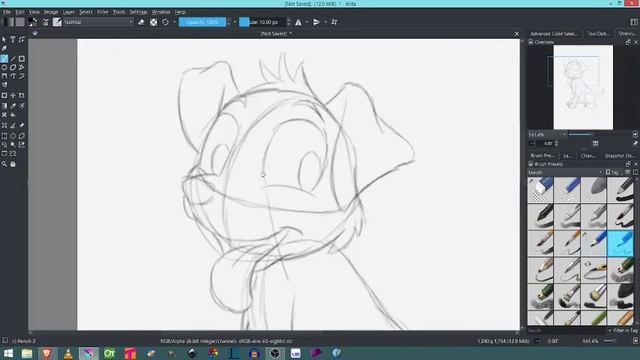Select the Move tool
Screen dimensions: 640x360
click(x=13, y=95)
